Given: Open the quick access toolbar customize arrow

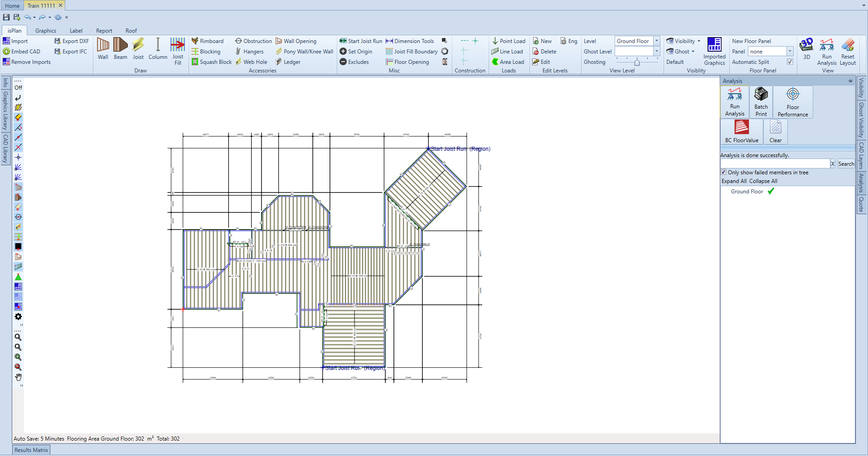Looking at the screenshot, I should coord(67,17).
